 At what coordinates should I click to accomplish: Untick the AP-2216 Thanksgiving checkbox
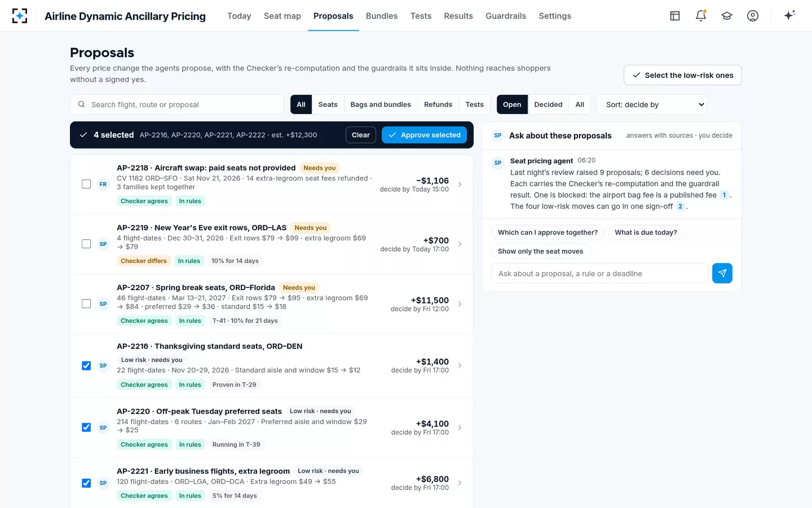pyautogui.click(x=86, y=366)
